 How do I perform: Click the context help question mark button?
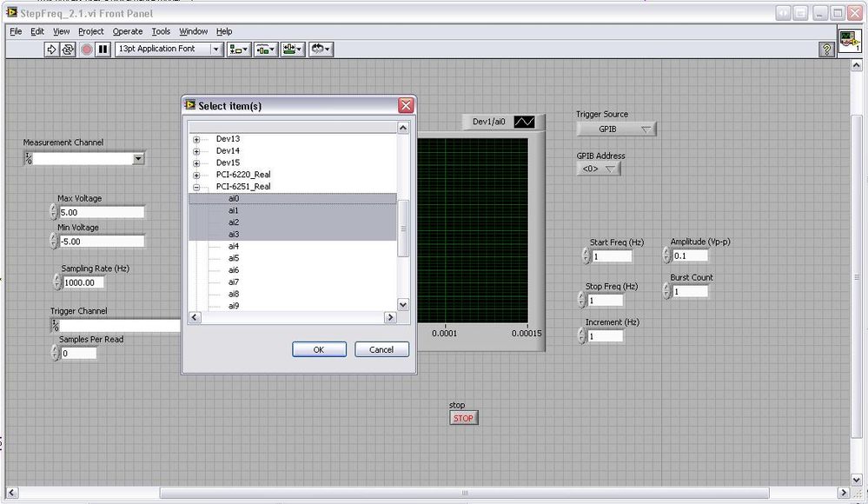tap(827, 50)
